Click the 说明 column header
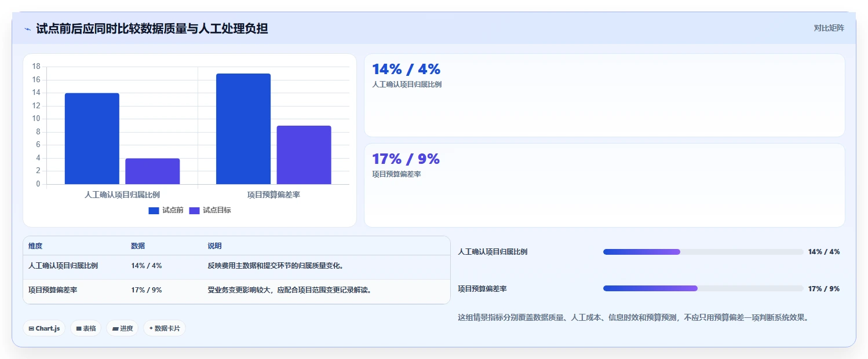Viewport: 868px width, 359px height. coord(214,246)
